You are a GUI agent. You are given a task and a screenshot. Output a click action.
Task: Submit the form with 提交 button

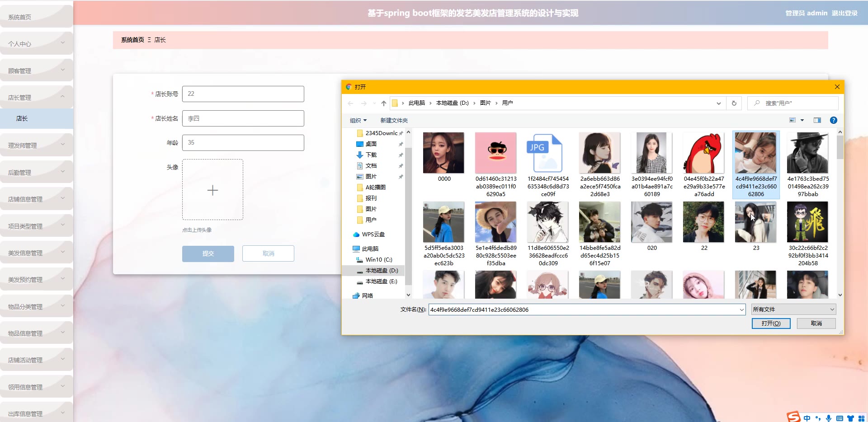click(208, 253)
